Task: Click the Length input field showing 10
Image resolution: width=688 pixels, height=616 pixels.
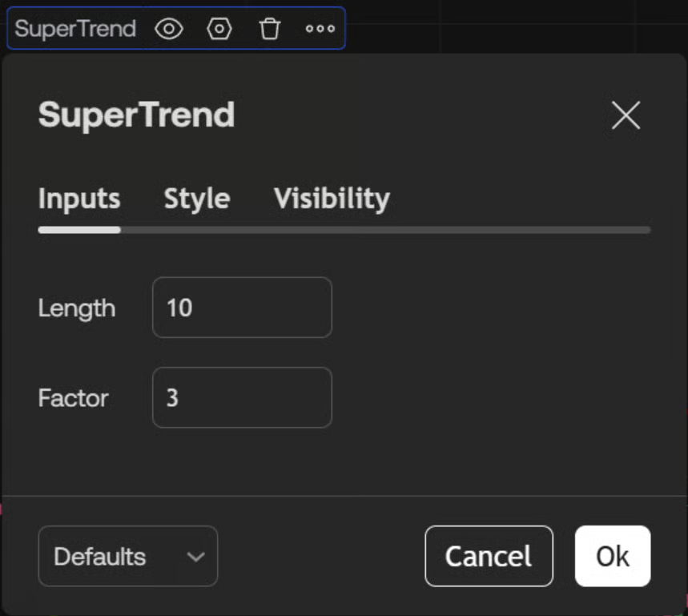Action: pyautogui.click(x=242, y=308)
